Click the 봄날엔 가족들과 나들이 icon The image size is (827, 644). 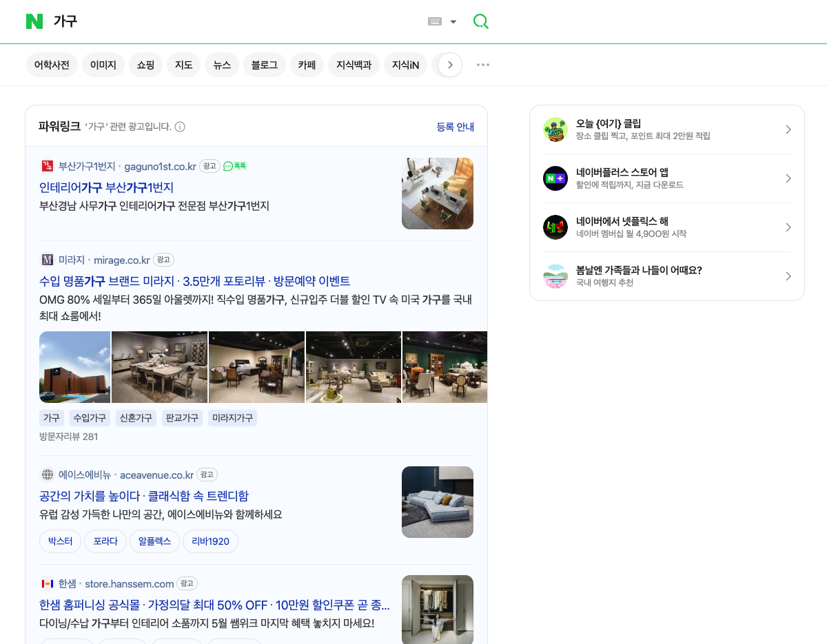point(555,276)
